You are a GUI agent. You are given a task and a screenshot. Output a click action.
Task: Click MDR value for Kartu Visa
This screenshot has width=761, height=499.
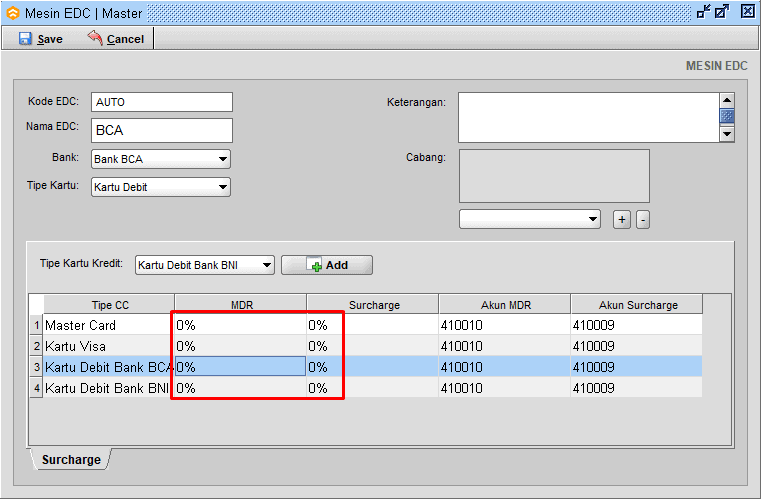pyautogui.click(x=241, y=346)
